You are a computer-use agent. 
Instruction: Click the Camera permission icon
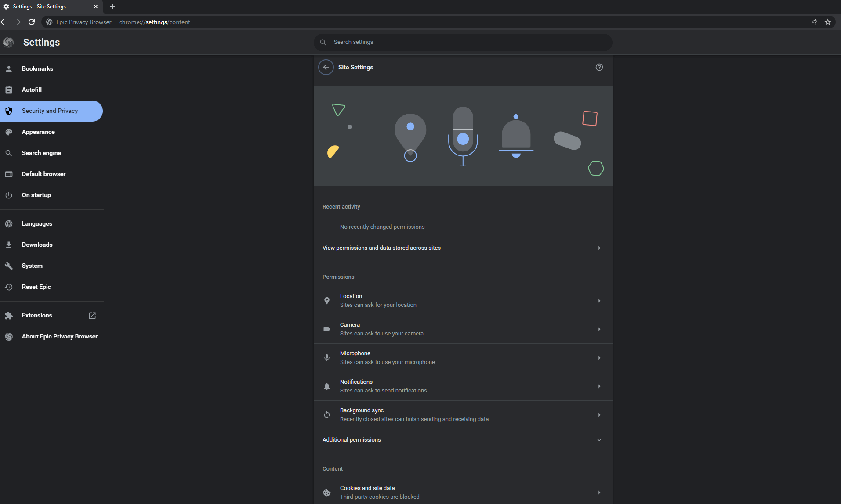(327, 329)
